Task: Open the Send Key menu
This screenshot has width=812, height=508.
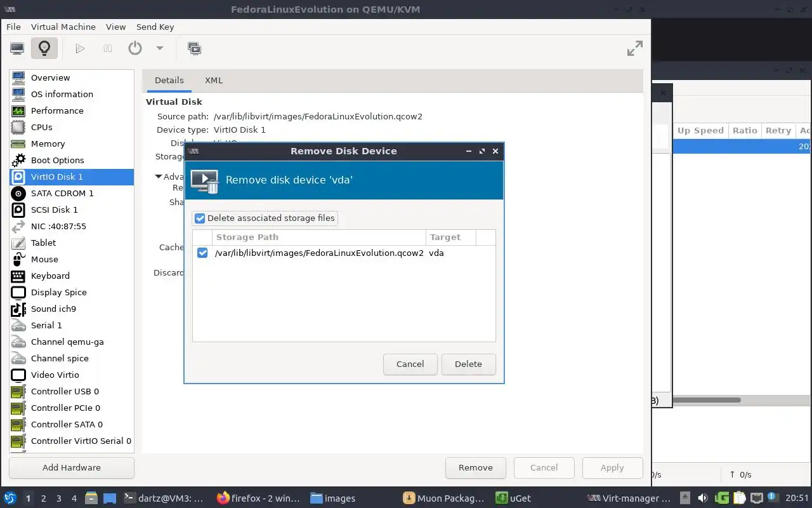Action: (x=155, y=27)
